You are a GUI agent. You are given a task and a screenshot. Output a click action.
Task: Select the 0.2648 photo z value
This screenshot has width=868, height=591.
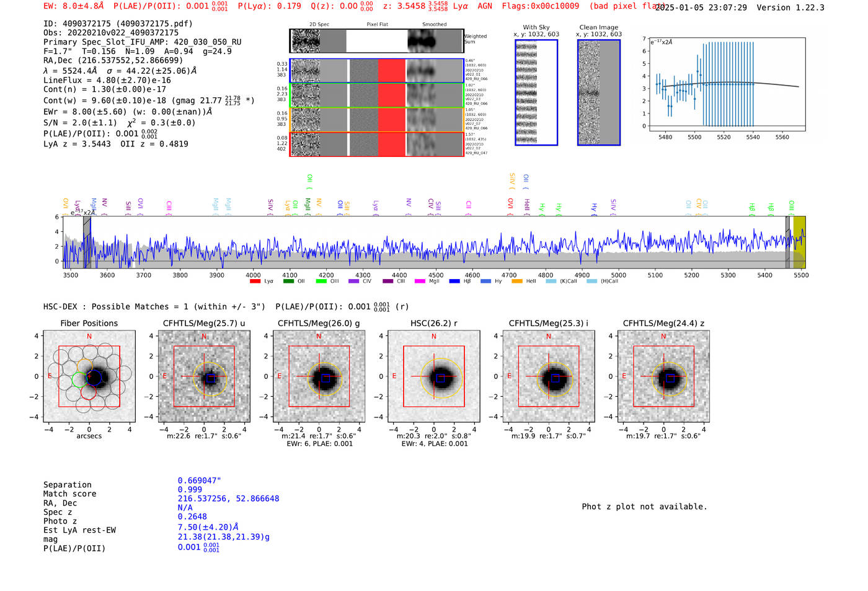pyautogui.click(x=192, y=517)
